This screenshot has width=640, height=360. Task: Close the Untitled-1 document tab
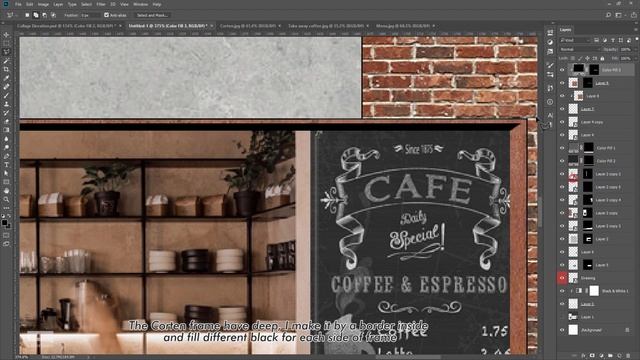pos(212,26)
